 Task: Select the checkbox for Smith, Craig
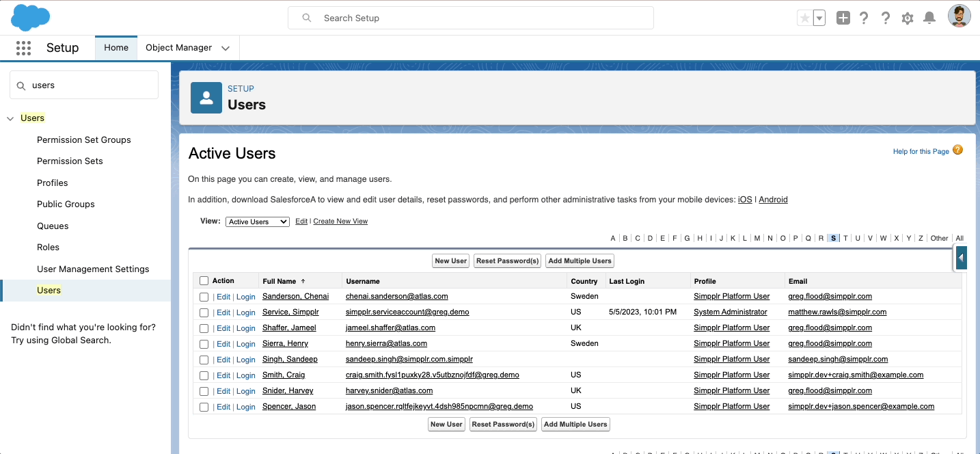point(203,375)
